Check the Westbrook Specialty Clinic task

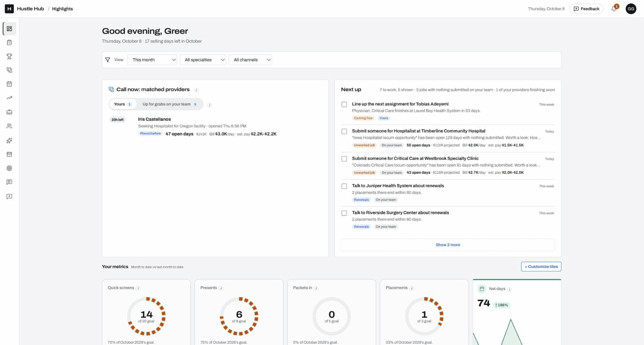tap(344, 159)
